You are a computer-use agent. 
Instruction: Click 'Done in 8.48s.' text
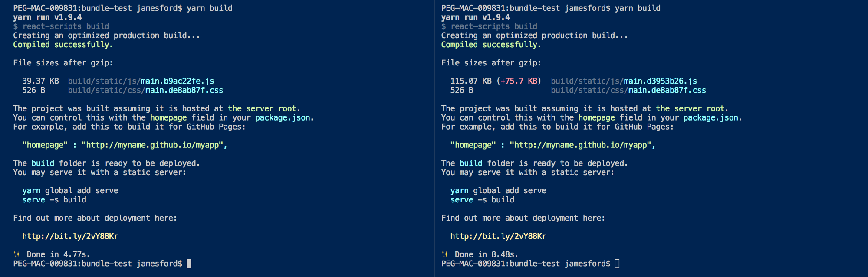click(487, 254)
